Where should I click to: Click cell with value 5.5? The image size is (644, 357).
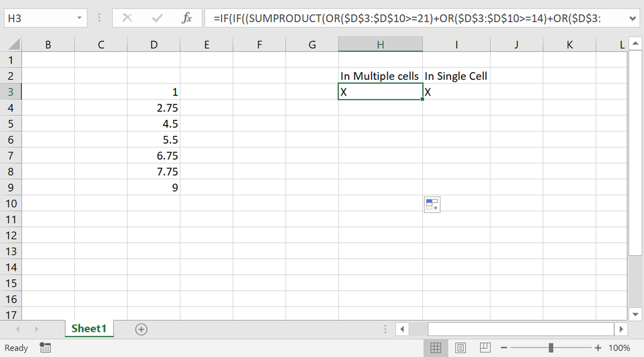tap(153, 140)
